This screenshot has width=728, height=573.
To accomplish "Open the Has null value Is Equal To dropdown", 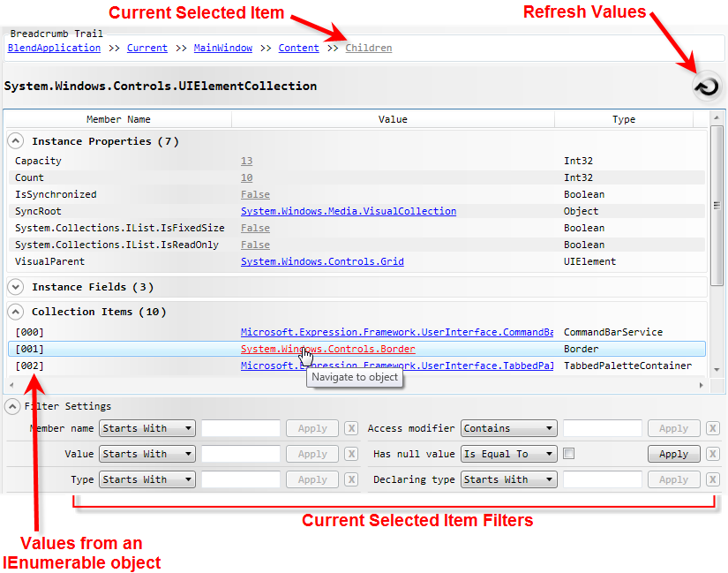I will pos(509,454).
